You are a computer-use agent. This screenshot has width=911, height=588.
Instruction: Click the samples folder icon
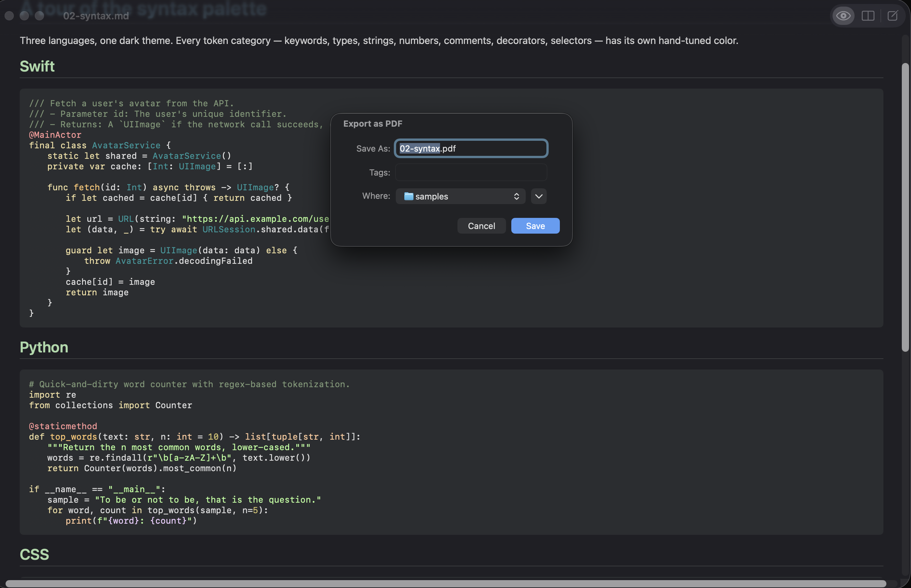409,196
